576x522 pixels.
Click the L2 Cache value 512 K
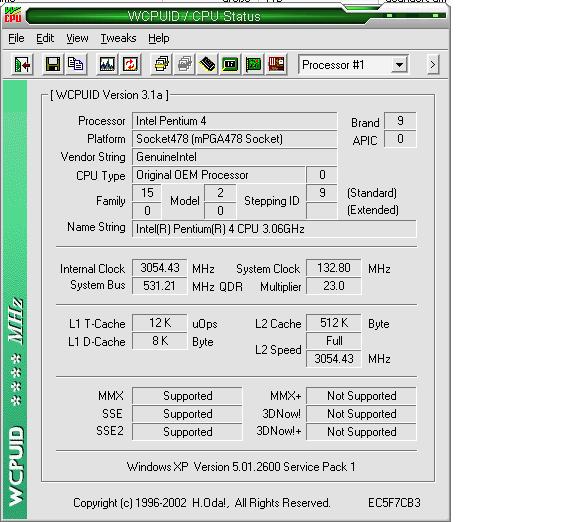pos(334,323)
